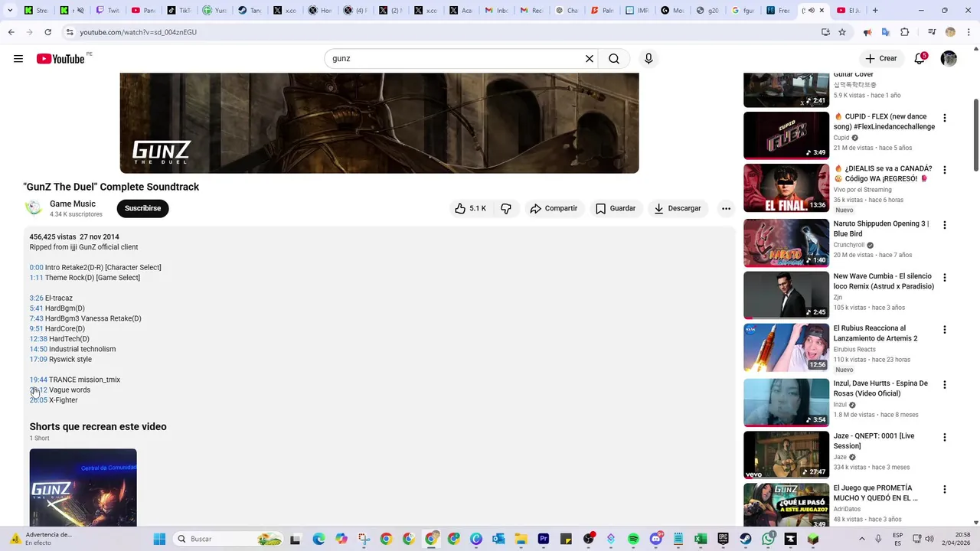Open the Windows Start button

pyautogui.click(x=159, y=539)
